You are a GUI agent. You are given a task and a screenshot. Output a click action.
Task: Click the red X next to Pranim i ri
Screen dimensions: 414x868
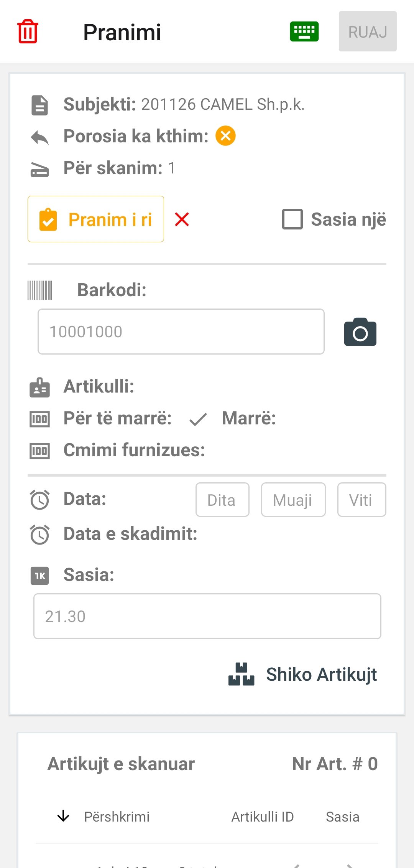[x=182, y=219]
